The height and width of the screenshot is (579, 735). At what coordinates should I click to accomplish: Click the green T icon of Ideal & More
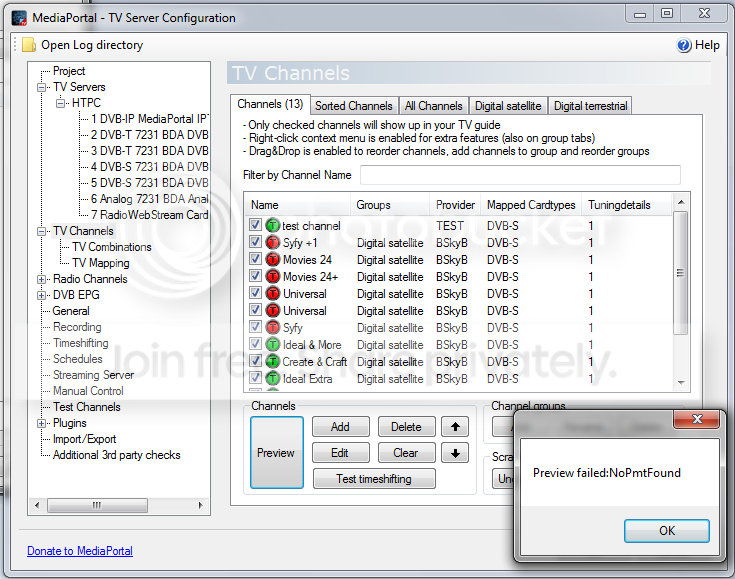272,345
